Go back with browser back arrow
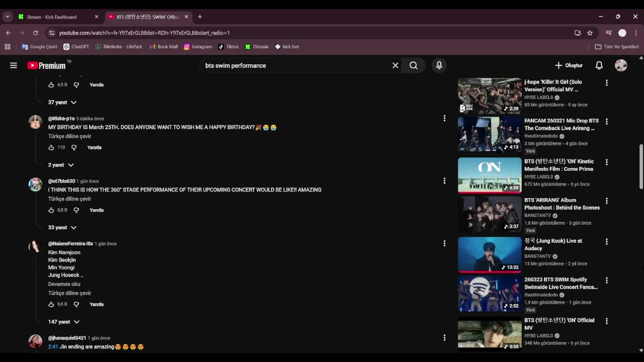 click(8, 33)
